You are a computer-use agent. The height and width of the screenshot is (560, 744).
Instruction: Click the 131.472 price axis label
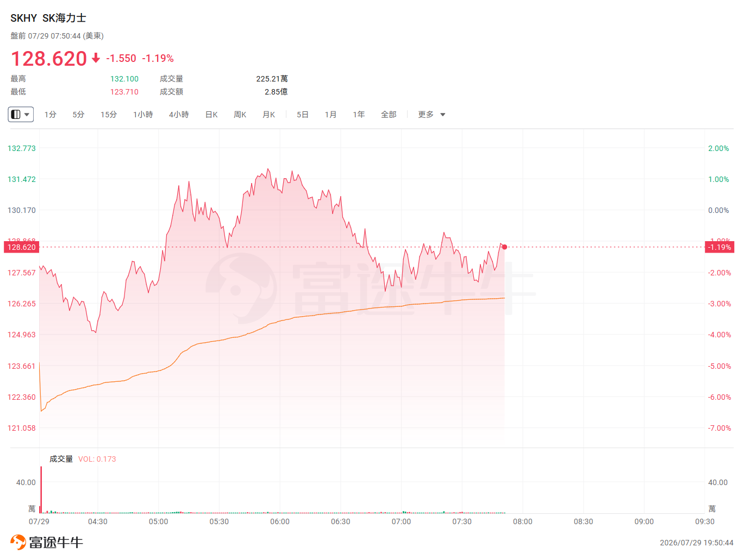(22, 179)
